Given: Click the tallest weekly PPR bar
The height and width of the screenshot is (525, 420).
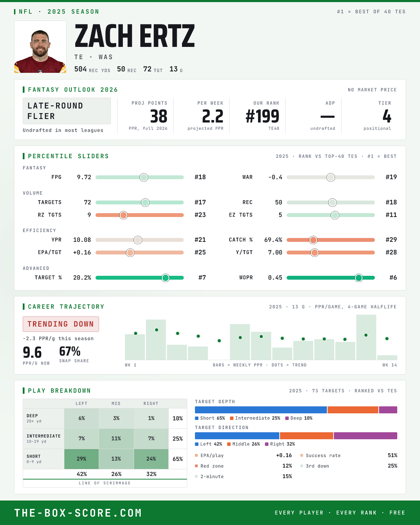Looking at the screenshot, I should coord(366,337).
